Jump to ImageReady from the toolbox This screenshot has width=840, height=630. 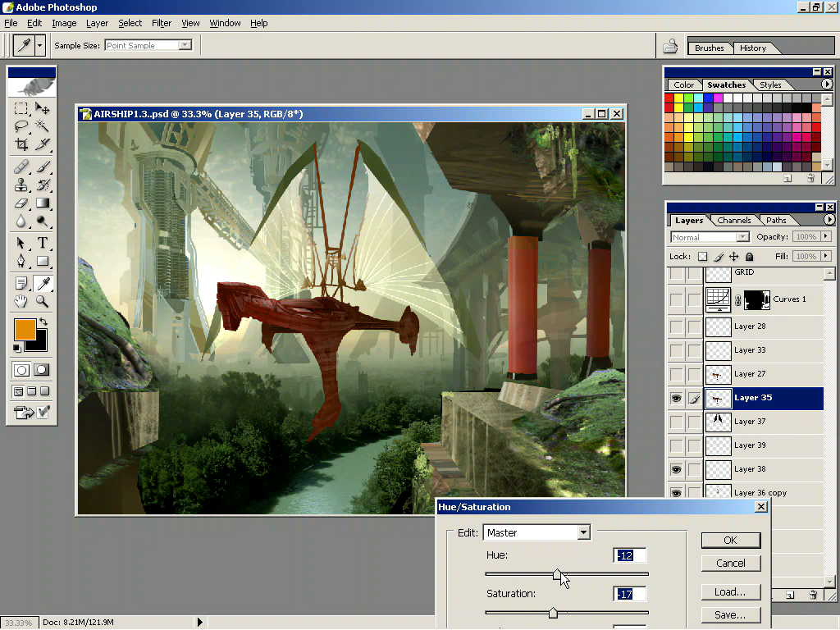click(22, 412)
